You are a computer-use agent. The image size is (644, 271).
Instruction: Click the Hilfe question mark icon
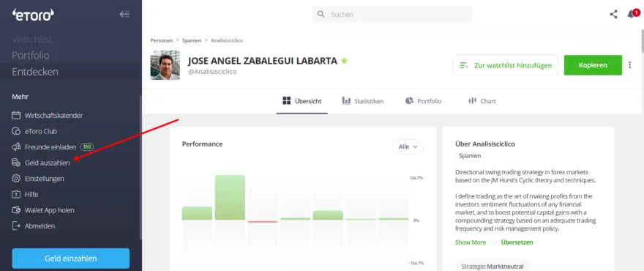pos(16,194)
